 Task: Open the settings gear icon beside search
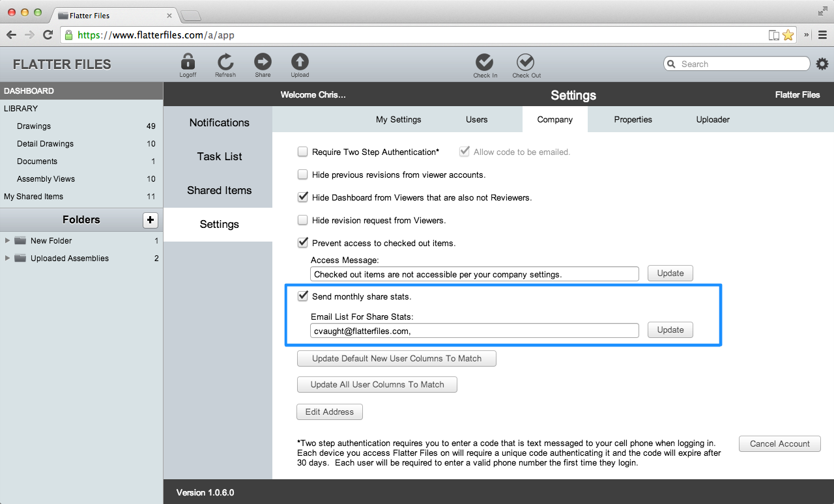point(822,64)
